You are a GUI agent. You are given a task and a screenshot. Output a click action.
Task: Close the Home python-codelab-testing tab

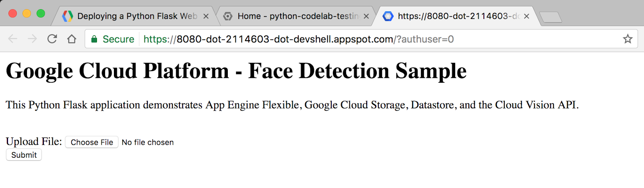point(366,16)
